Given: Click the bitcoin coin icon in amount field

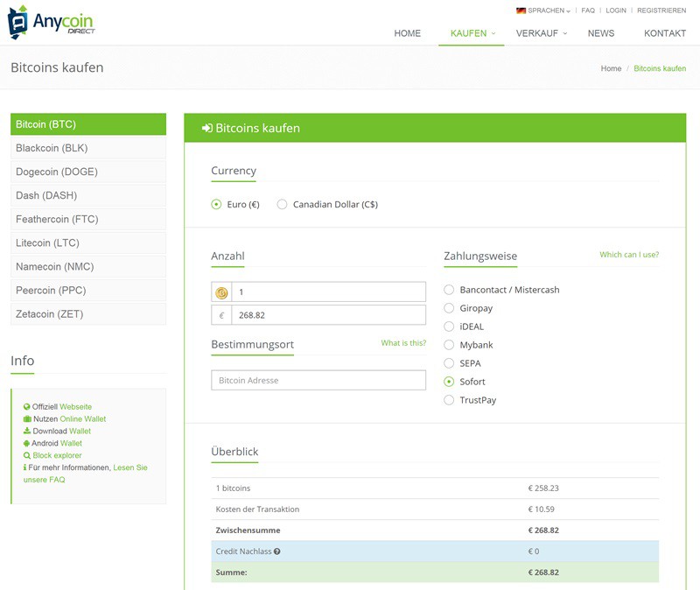Looking at the screenshot, I should click(x=221, y=292).
